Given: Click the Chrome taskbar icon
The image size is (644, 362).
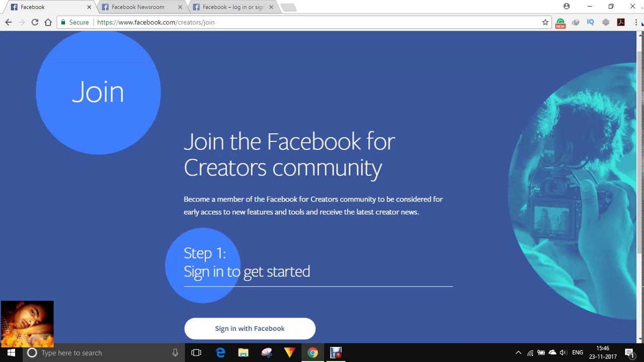Looking at the screenshot, I should (313, 352).
